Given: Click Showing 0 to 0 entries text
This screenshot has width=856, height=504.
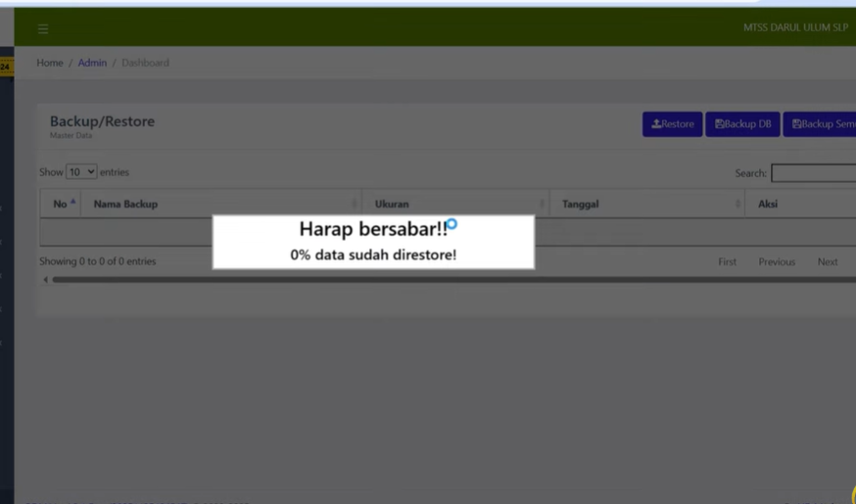Looking at the screenshot, I should pos(98,261).
